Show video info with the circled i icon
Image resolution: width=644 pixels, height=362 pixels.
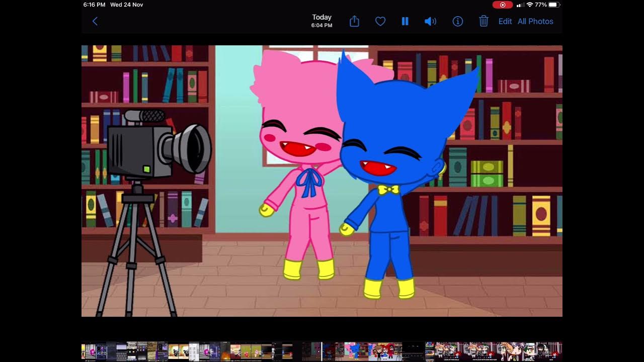[x=457, y=21]
